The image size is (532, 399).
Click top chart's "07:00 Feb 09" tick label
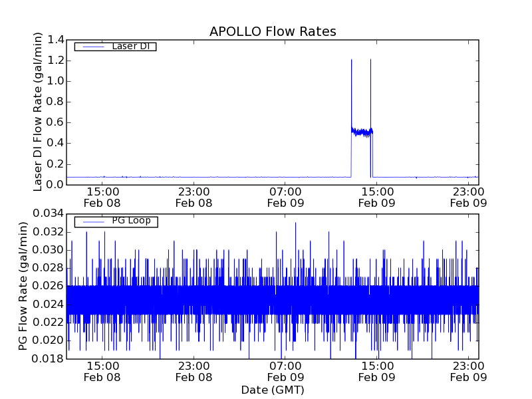tap(285, 197)
